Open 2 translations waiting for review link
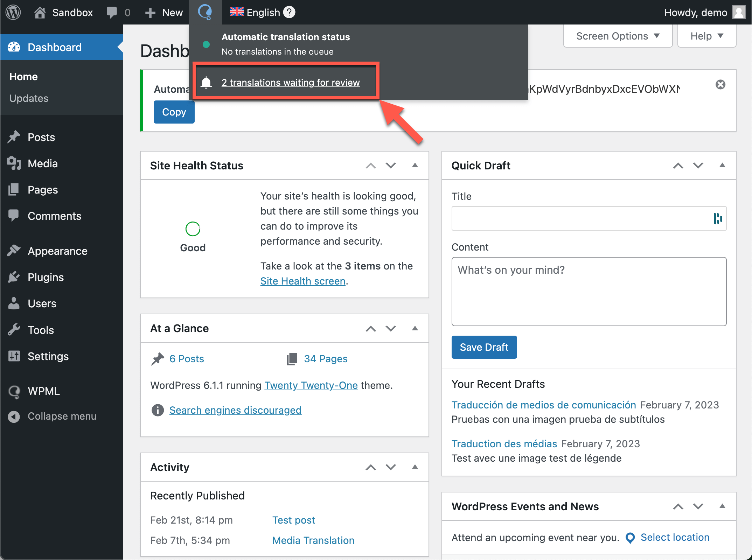Screen dimensions: 752x560 coord(291,83)
